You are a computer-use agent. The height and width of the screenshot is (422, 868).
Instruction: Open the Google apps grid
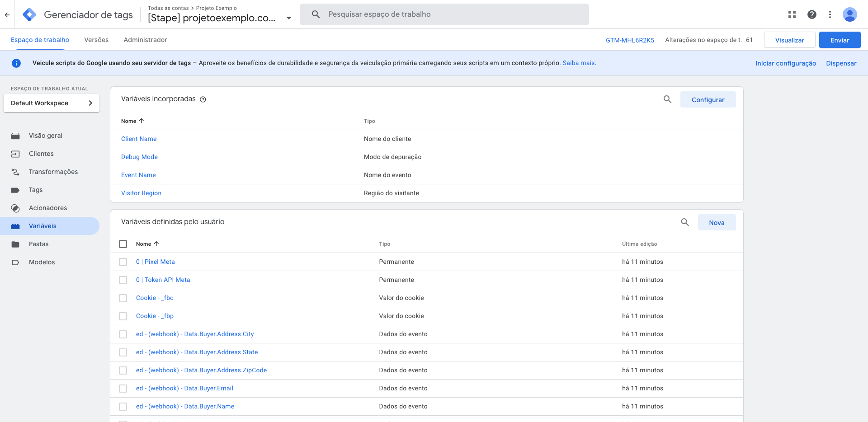coord(792,14)
